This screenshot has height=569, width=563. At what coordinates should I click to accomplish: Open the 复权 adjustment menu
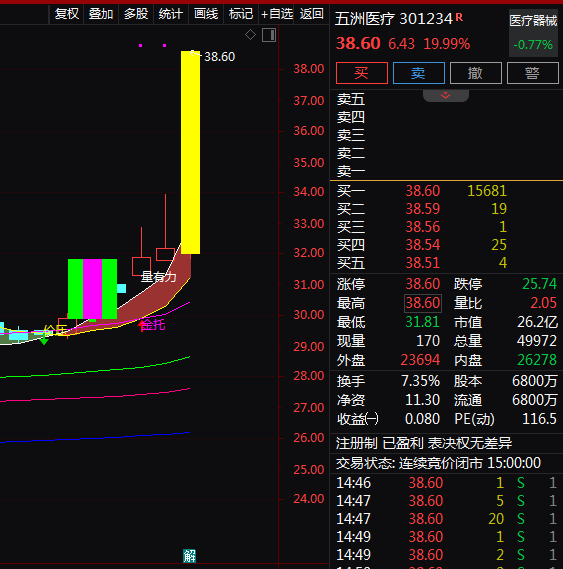tap(66, 14)
